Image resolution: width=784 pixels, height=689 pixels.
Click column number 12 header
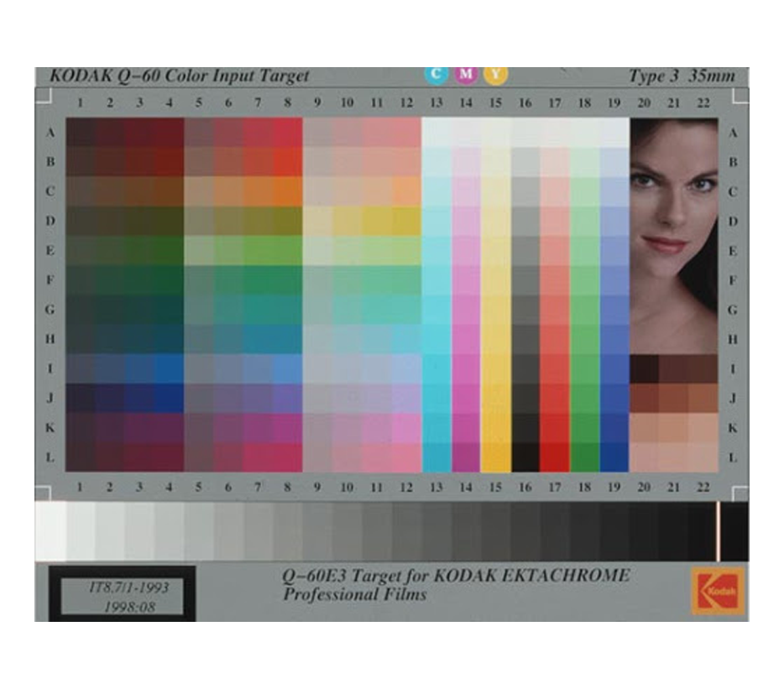406,104
